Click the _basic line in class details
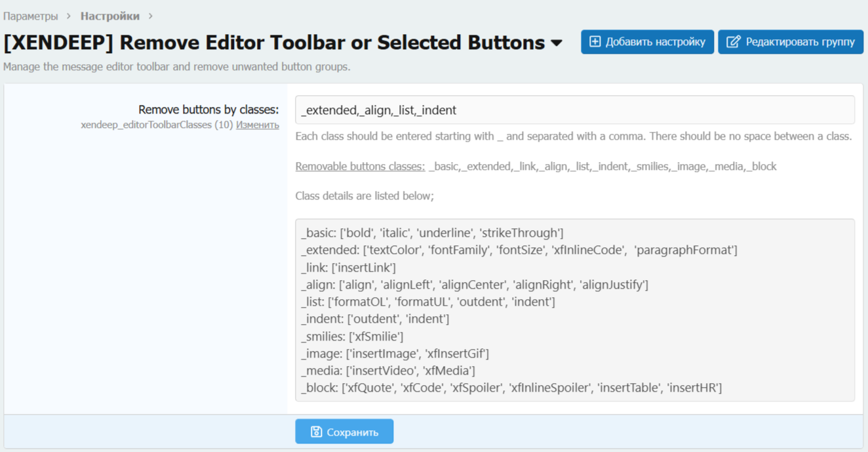The height and width of the screenshot is (452, 868). [432, 233]
